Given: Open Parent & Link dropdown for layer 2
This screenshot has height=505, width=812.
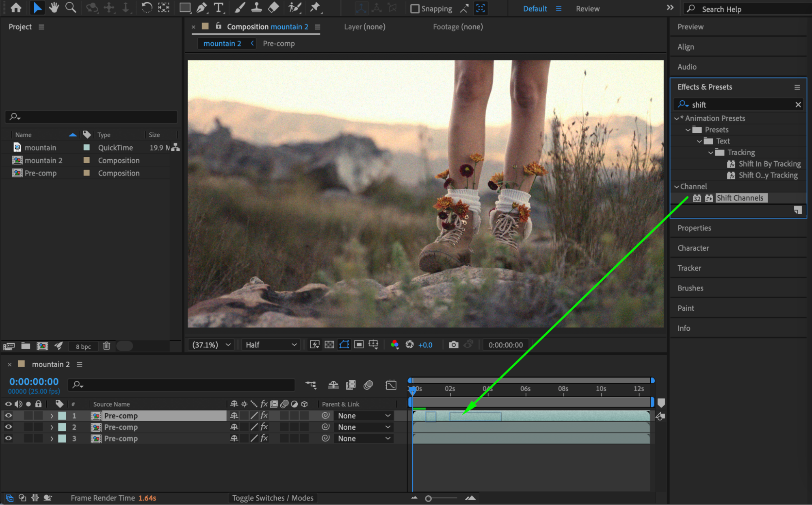Looking at the screenshot, I should (364, 427).
